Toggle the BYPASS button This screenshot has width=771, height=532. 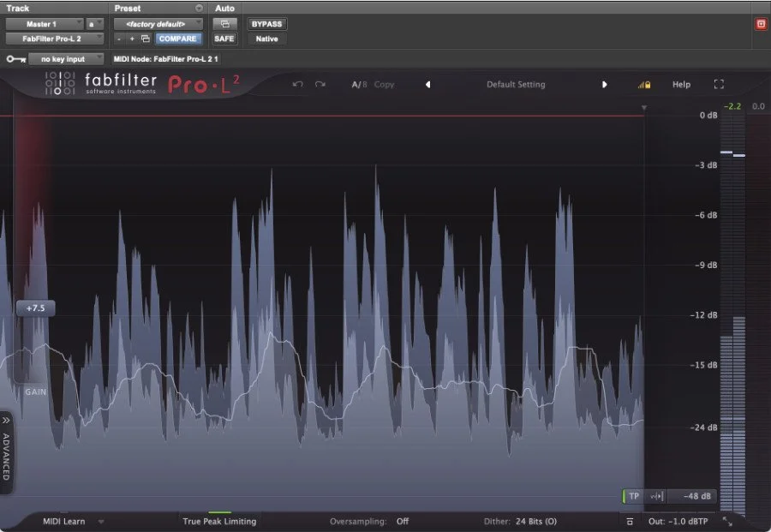pyautogui.click(x=267, y=24)
